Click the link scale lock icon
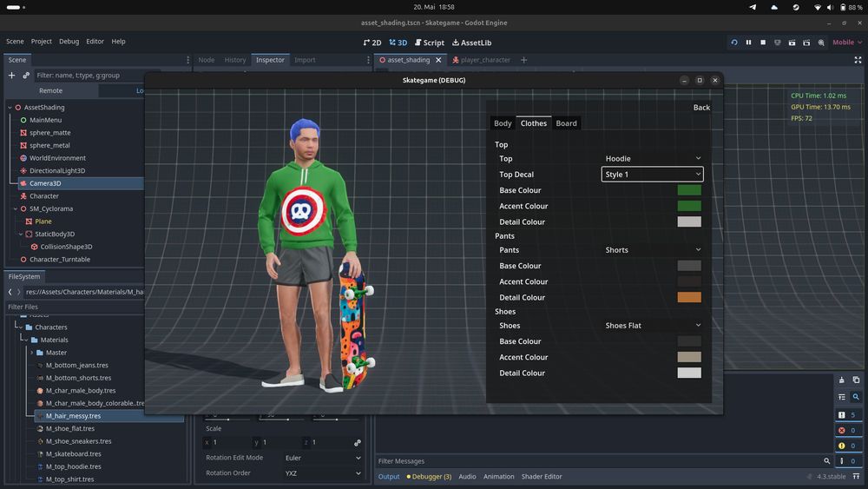This screenshot has height=489, width=868. point(357,442)
